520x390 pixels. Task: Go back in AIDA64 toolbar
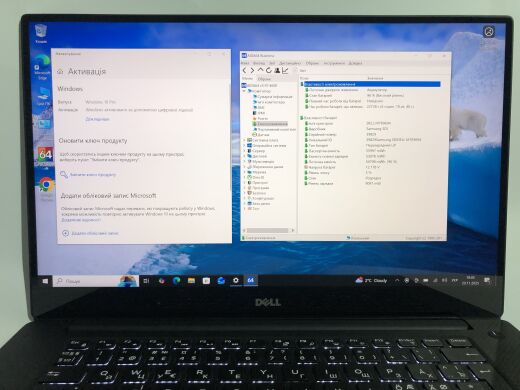pos(244,70)
